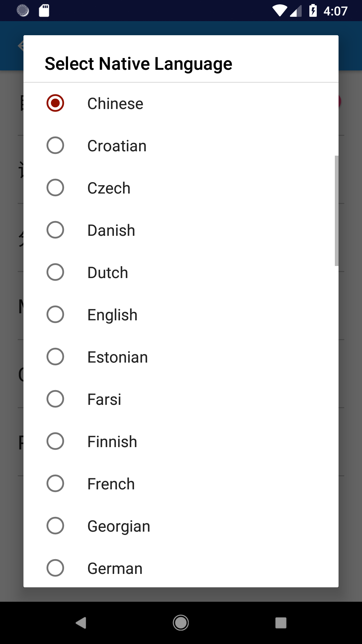Choose the French radio option
The width and height of the screenshot is (362, 644).
click(x=181, y=484)
